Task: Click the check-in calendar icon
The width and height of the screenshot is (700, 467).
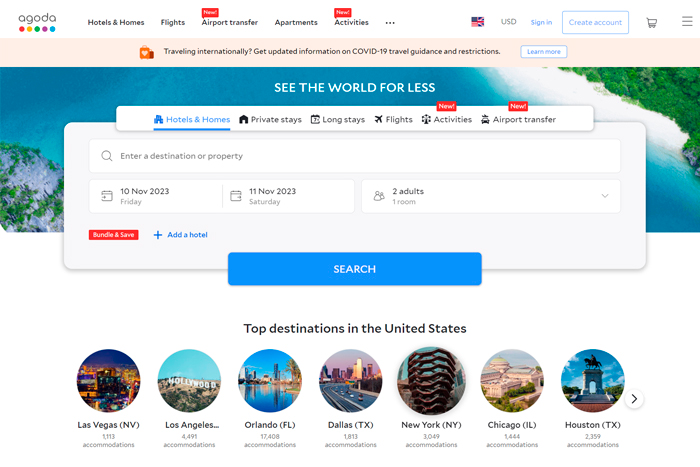Action: pos(107,196)
